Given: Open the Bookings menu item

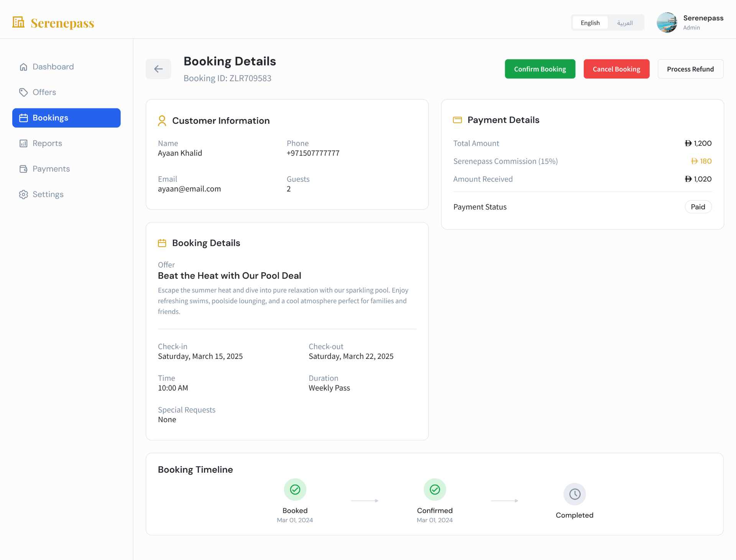Looking at the screenshot, I should [66, 118].
